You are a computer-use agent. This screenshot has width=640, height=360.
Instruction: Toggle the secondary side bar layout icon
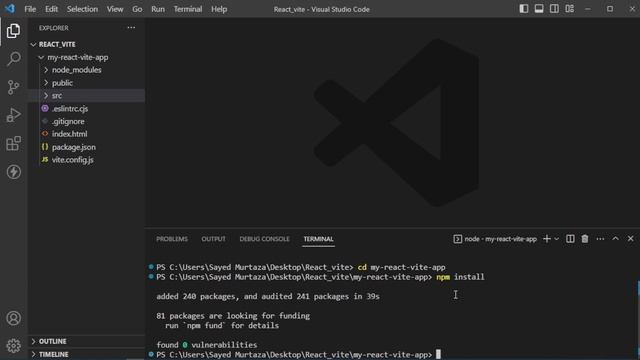pos(554,9)
